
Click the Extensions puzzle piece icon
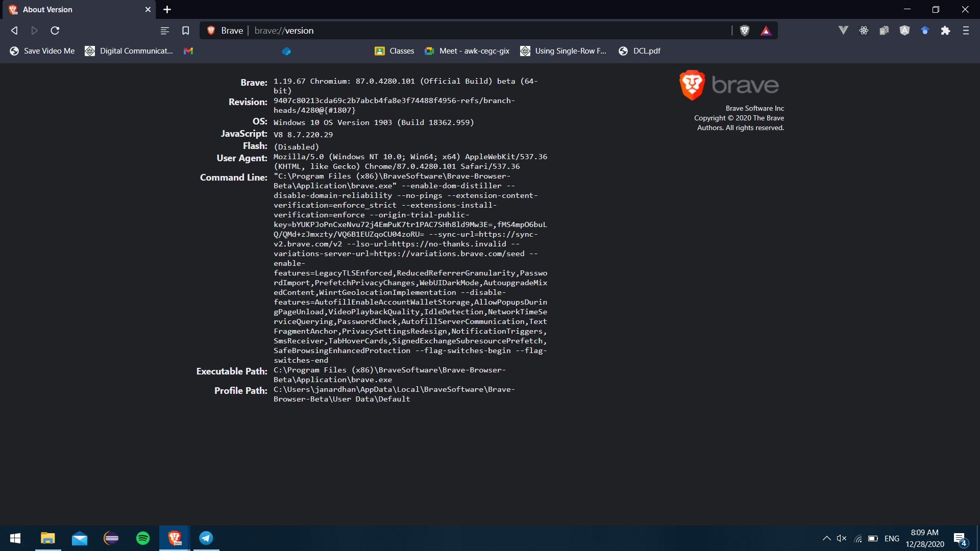pos(945,31)
